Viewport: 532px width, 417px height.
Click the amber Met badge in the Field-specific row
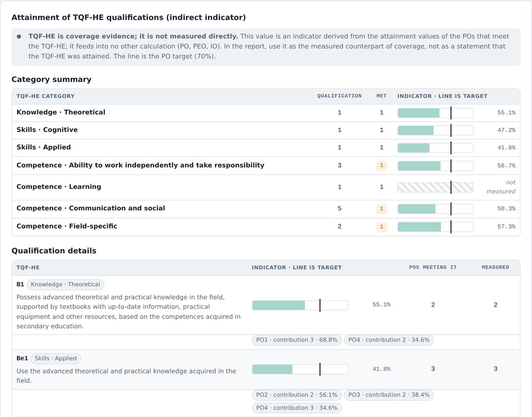tap(381, 227)
